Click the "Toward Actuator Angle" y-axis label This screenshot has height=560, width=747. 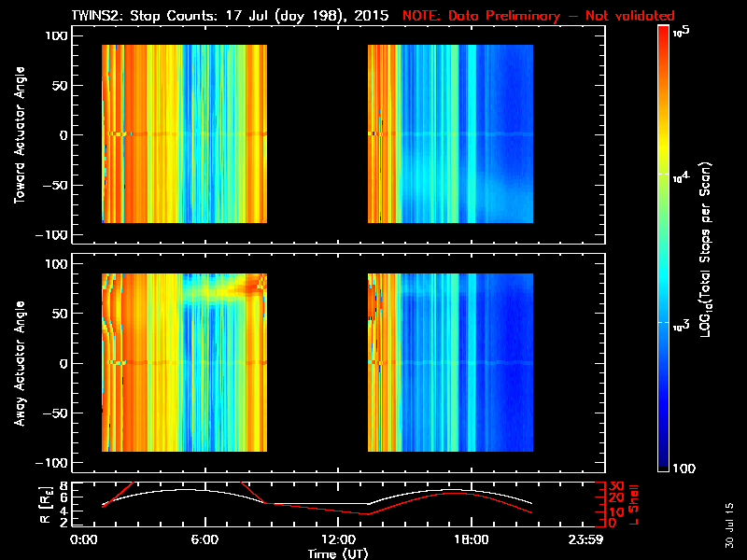tap(19, 135)
